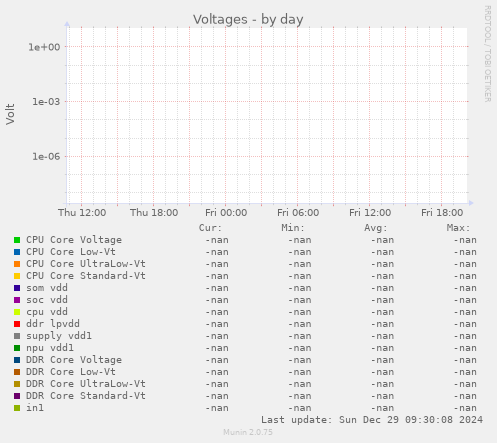
Task: Click the 'Munin 2.0.75' version text
Action: click(248, 432)
